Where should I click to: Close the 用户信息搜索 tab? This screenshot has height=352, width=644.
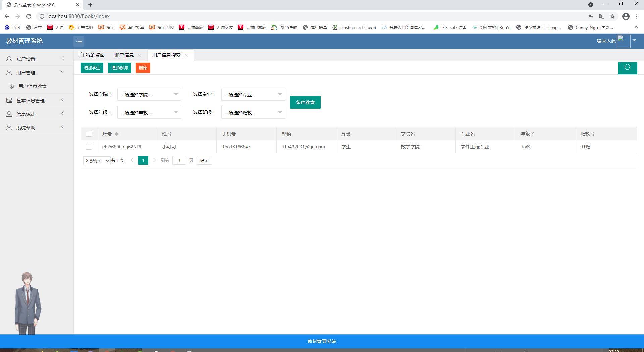click(186, 55)
